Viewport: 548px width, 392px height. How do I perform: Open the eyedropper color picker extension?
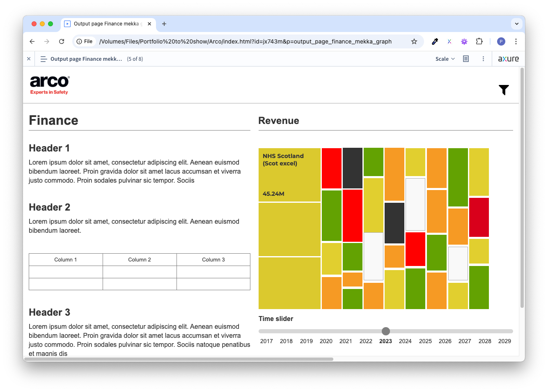(x=435, y=41)
